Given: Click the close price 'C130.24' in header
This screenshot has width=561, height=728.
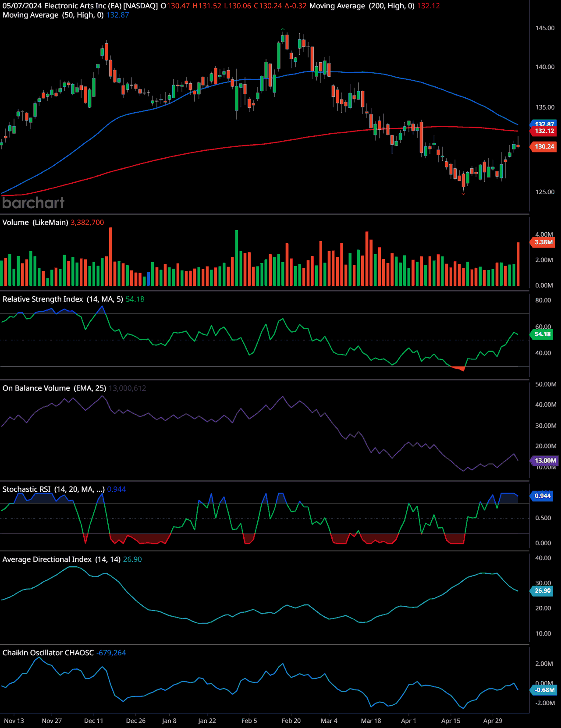Looking at the screenshot, I should pos(268,6).
